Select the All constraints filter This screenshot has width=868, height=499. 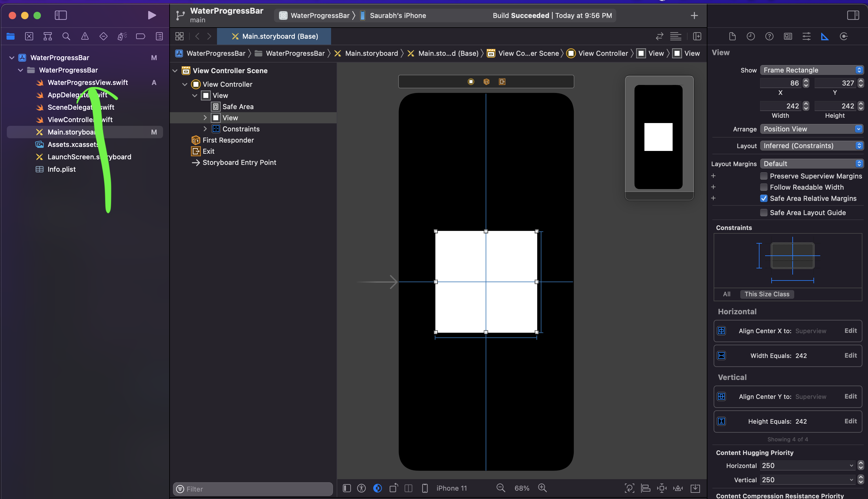[x=726, y=294]
